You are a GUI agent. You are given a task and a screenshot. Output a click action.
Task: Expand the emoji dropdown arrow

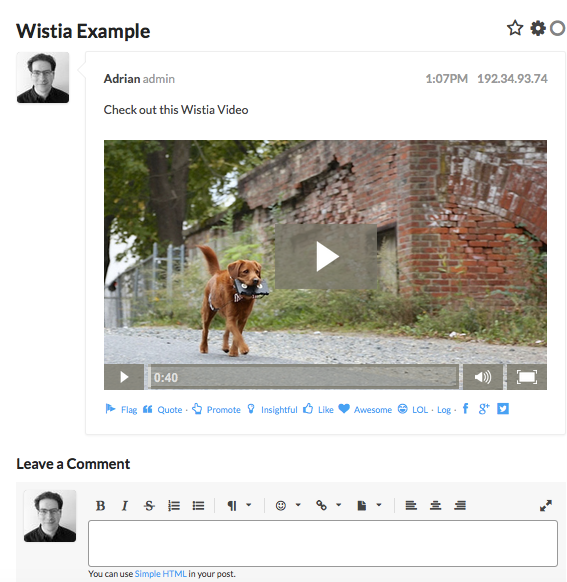(x=298, y=505)
